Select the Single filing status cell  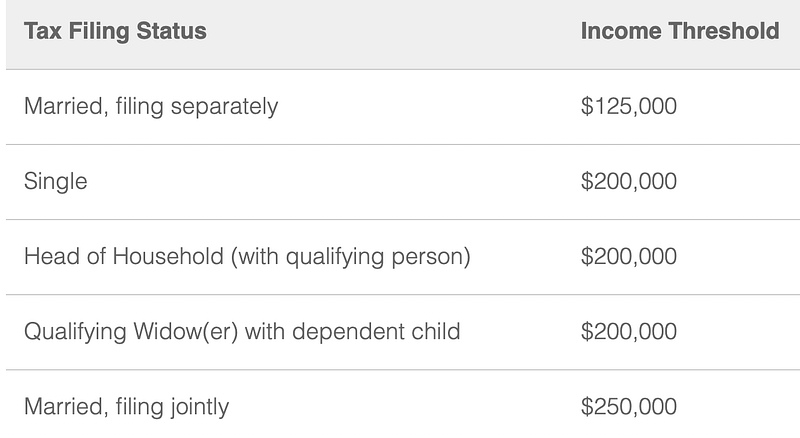(56, 182)
